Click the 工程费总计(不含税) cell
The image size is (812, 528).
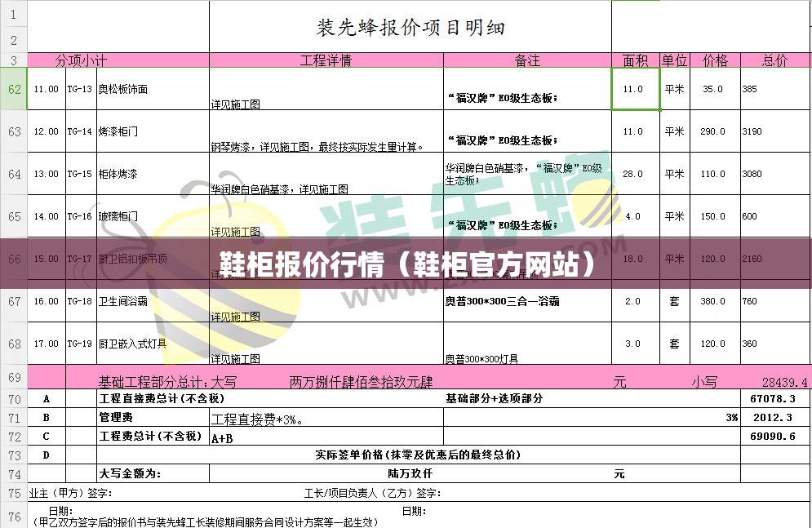(153, 437)
